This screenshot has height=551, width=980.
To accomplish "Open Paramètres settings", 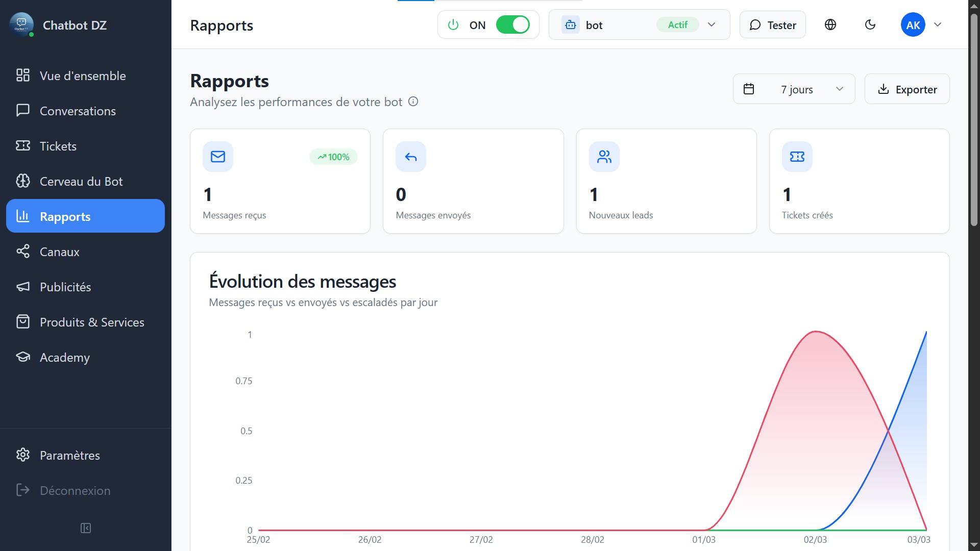I will tap(85, 455).
